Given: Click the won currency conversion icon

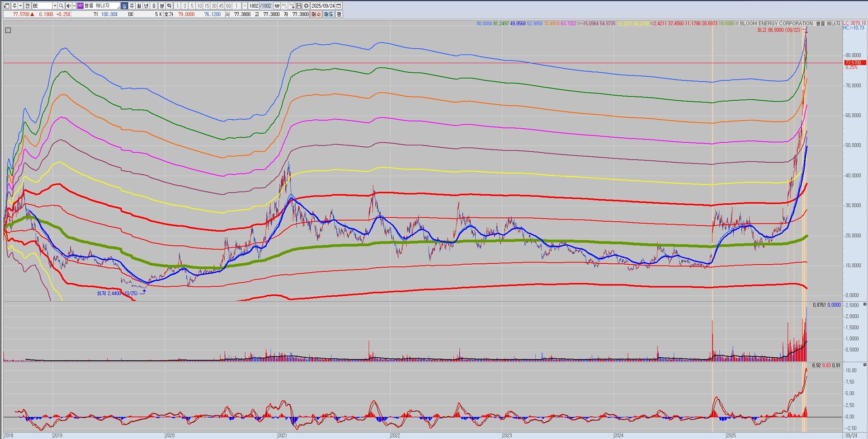Looking at the screenshot, I should 277,6.
